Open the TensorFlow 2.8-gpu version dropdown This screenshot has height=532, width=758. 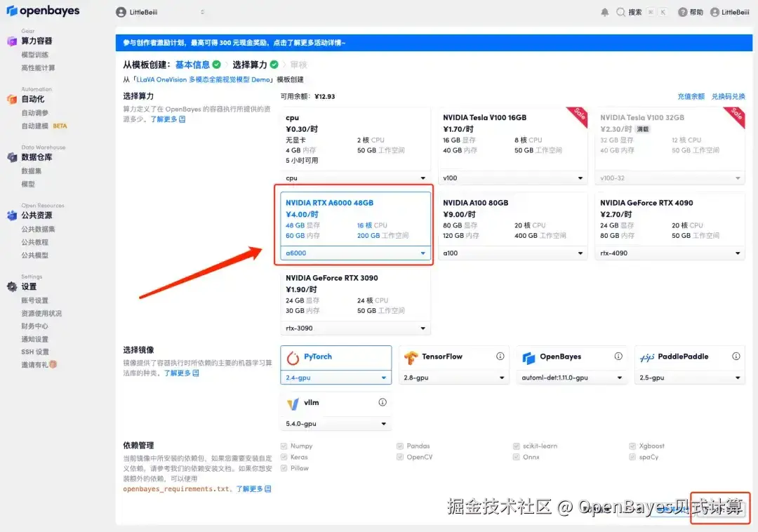coord(454,378)
